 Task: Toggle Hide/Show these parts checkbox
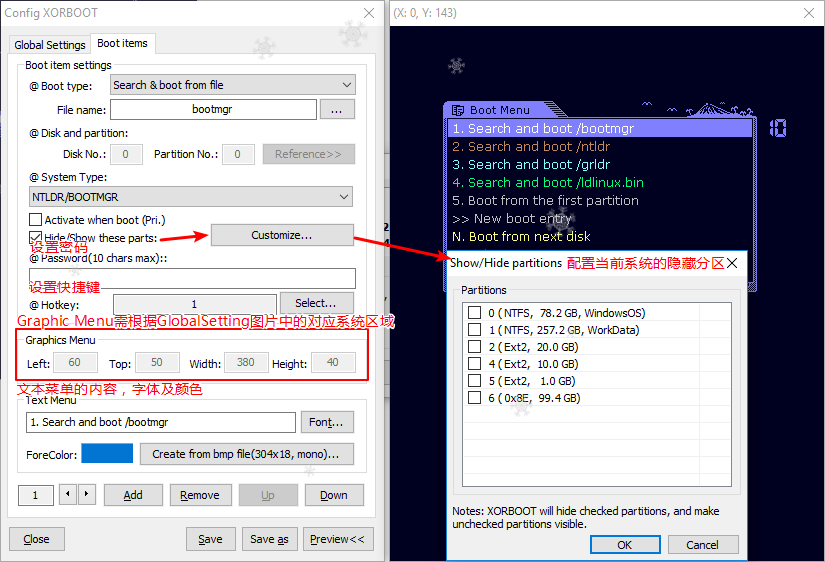tap(35, 237)
